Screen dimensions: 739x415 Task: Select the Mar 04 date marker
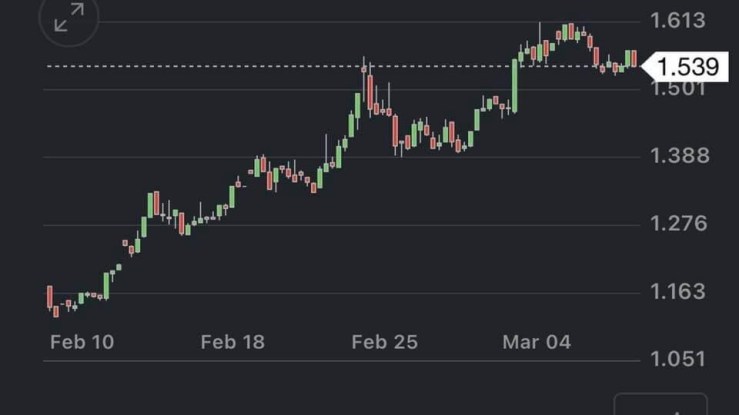(x=536, y=342)
